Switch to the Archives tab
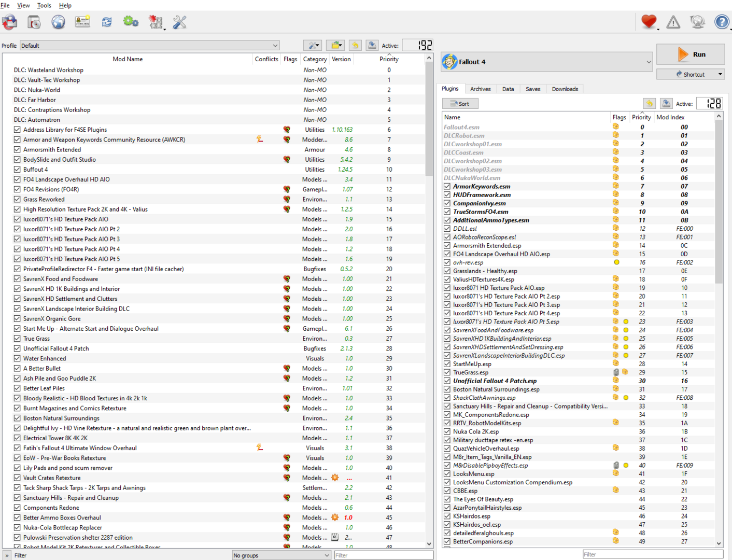This screenshot has height=560, width=732. (x=480, y=89)
